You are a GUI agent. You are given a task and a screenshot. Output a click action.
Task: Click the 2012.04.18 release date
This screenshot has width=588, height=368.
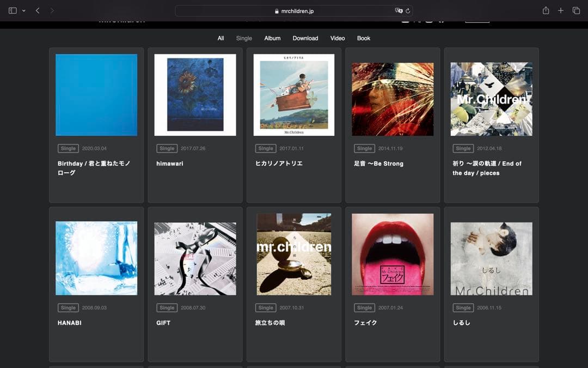coord(489,148)
